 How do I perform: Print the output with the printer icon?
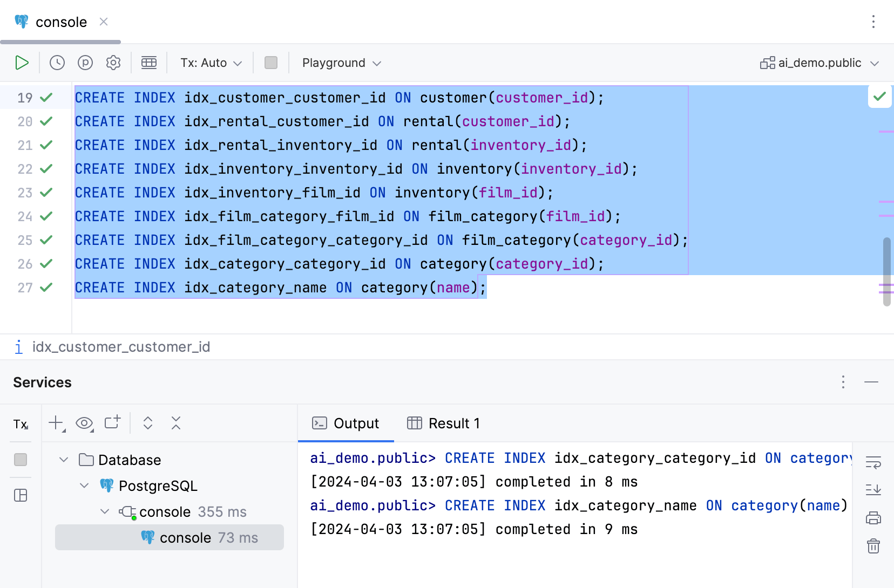[x=873, y=518]
